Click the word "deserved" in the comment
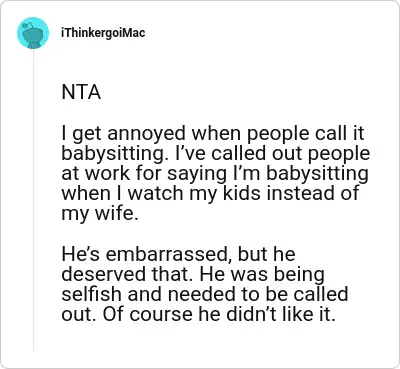The height and width of the screenshot is (369, 400). pyautogui.click(x=105, y=274)
